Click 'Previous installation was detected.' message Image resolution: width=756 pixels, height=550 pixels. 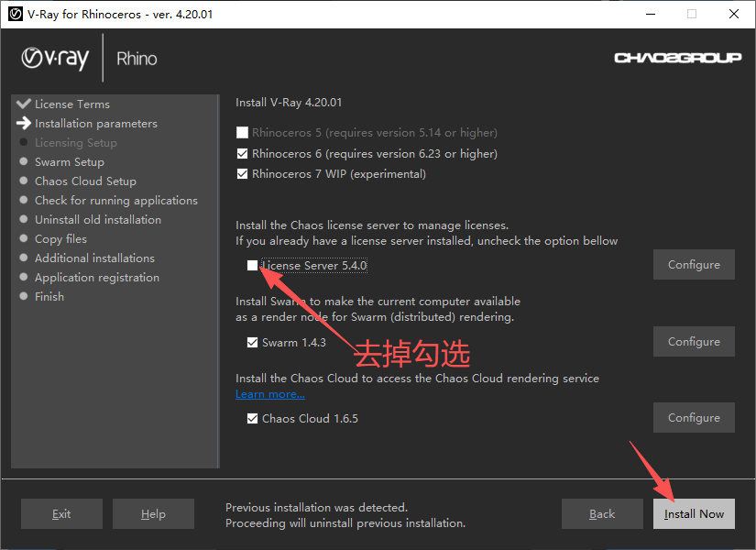pyautogui.click(x=317, y=508)
